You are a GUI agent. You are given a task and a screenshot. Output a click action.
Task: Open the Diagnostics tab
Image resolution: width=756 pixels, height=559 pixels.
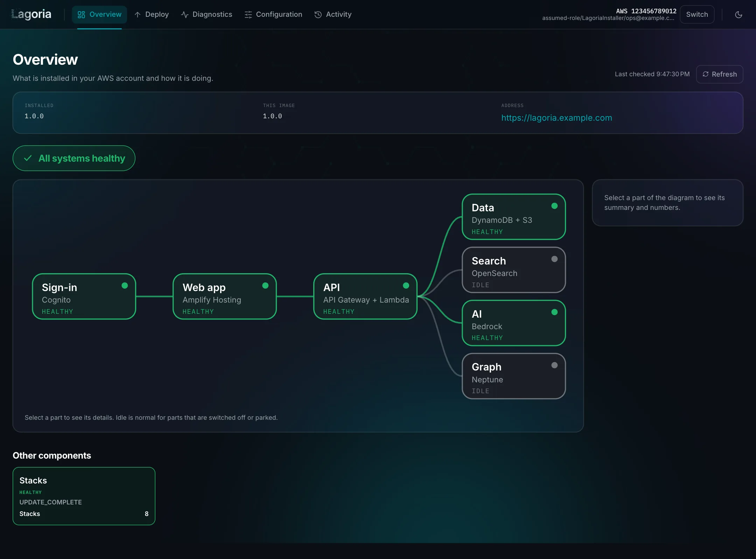(206, 14)
